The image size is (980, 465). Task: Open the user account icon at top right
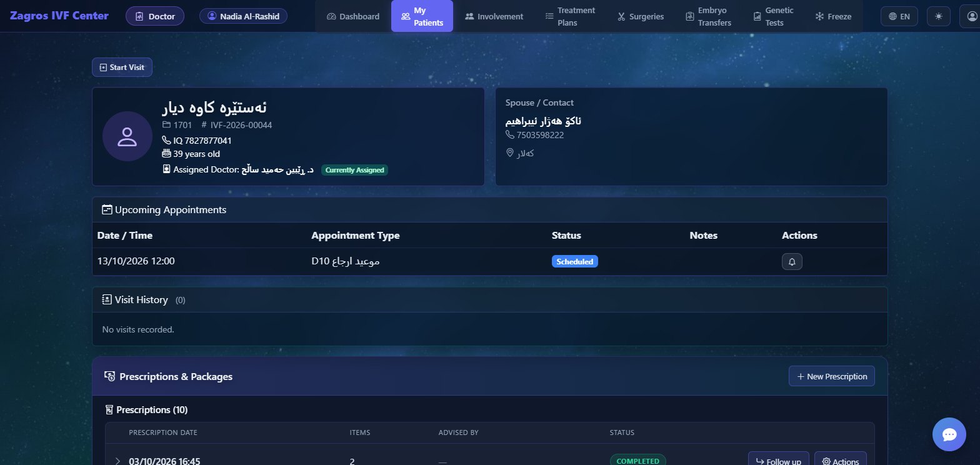tap(971, 16)
